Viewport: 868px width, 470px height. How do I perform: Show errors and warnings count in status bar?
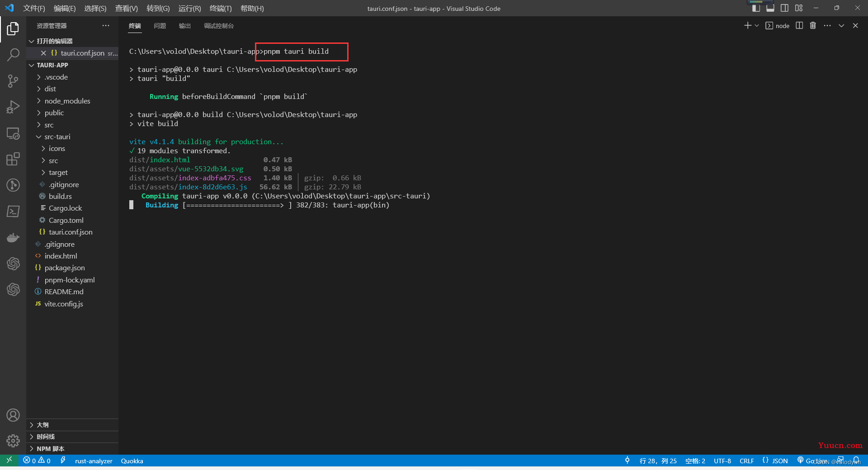(x=37, y=461)
